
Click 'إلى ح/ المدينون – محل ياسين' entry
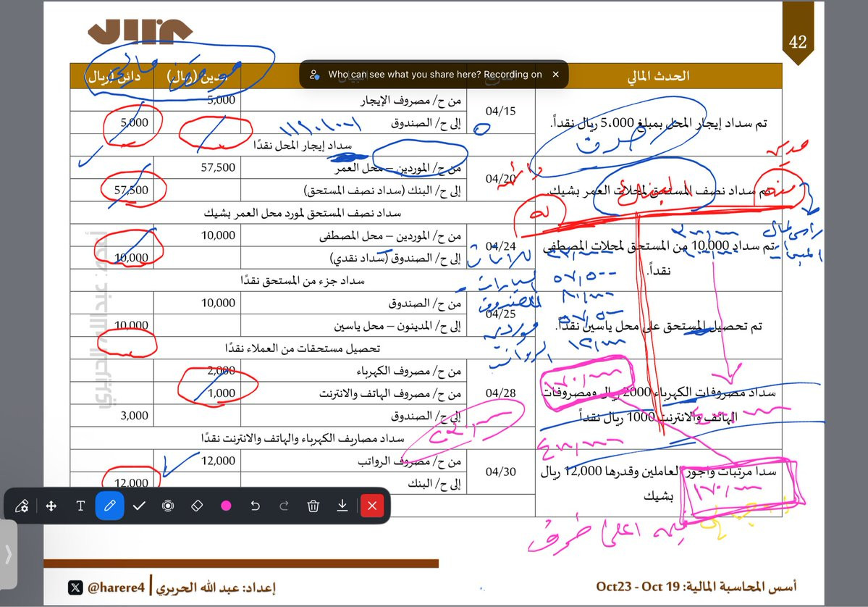point(397,326)
